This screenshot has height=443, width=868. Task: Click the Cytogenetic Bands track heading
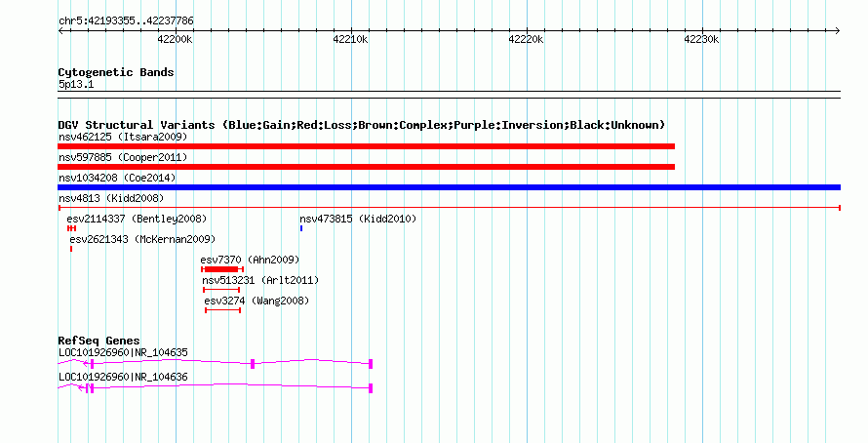click(116, 72)
